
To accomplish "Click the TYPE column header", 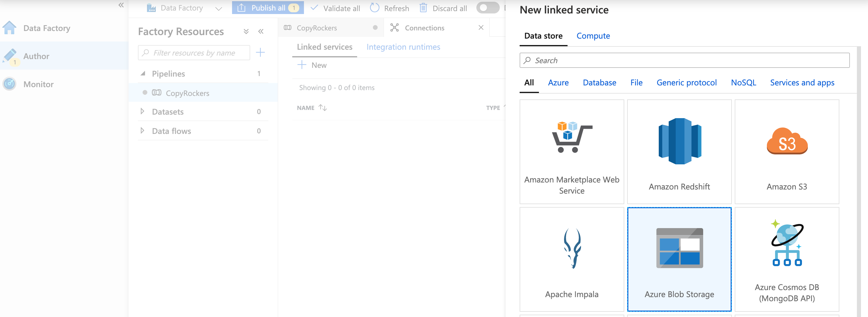I will pos(493,108).
